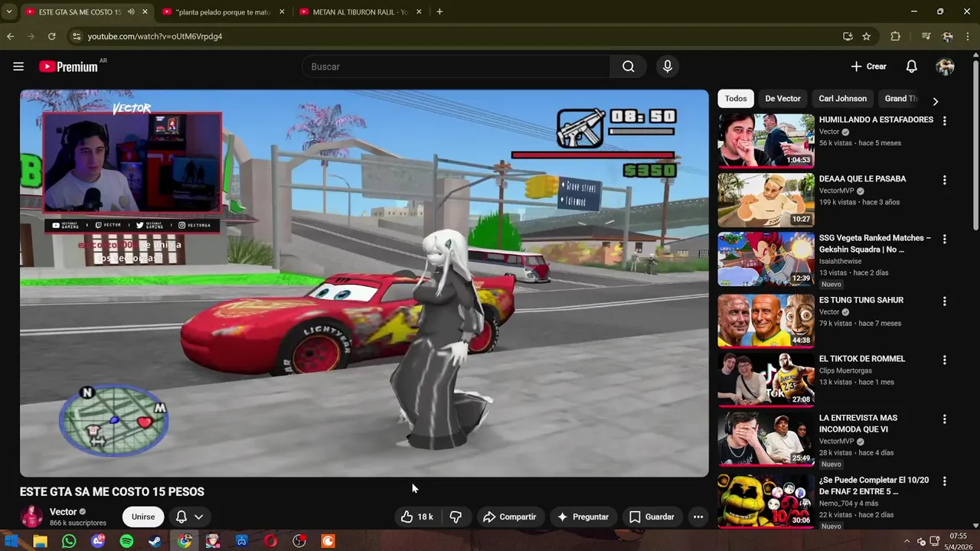Open options for DEAAA QUE LE PASABA
This screenshot has width=980, height=551.
[944, 180]
